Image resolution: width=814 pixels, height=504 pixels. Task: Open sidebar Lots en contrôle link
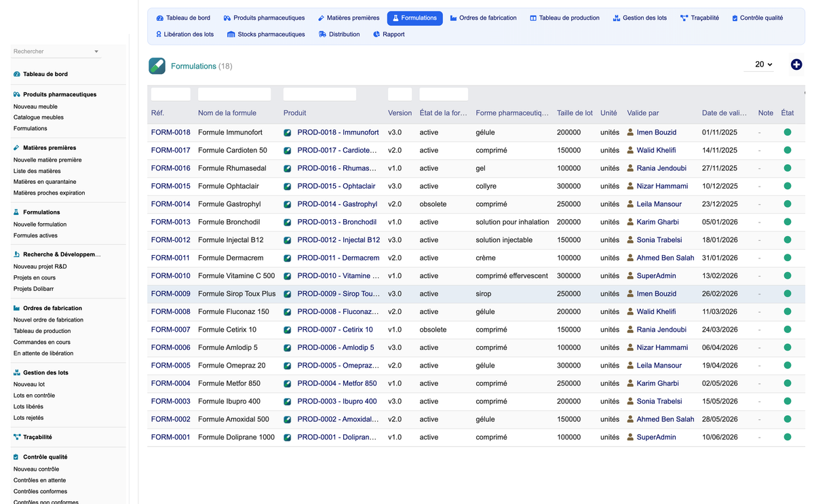pos(34,395)
